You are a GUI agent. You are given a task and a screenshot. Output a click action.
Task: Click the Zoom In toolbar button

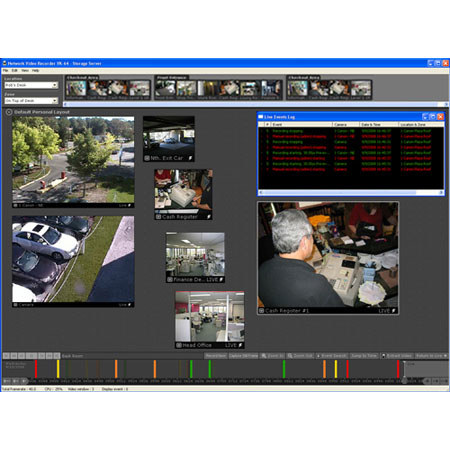coord(272,356)
